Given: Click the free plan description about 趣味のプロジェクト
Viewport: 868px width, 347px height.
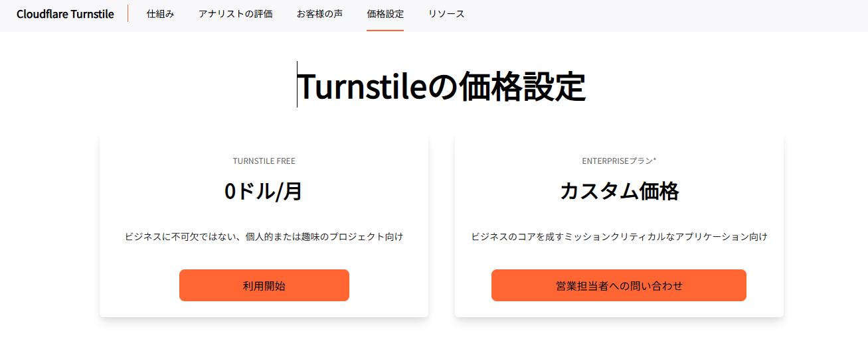Looking at the screenshot, I should (264, 237).
